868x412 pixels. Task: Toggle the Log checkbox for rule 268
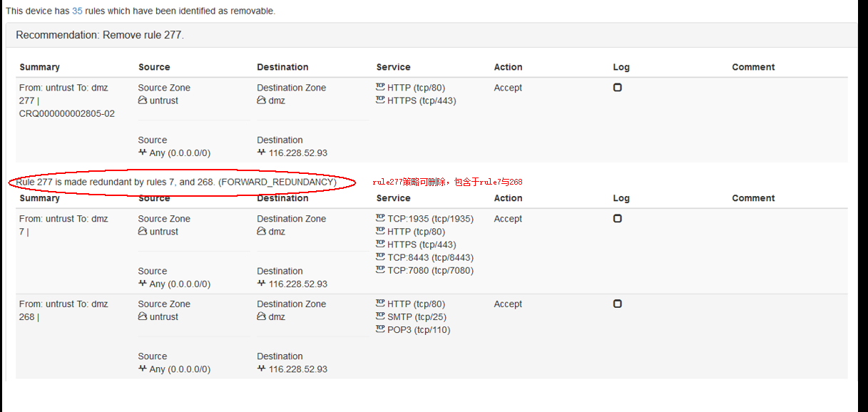tap(618, 304)
